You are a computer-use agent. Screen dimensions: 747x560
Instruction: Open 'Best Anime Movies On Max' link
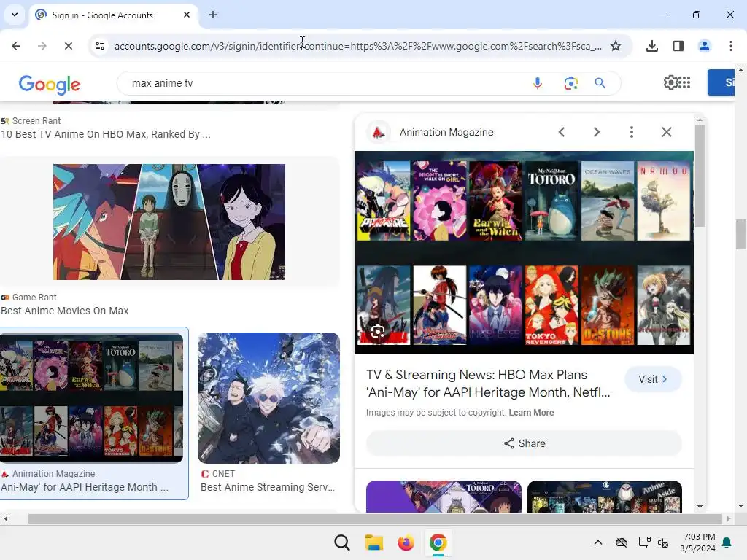(x=65, y=311)
